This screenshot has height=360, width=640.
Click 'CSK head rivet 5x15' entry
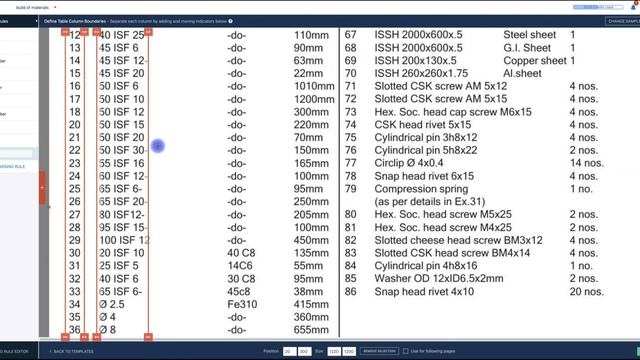[x=422, y=124]
